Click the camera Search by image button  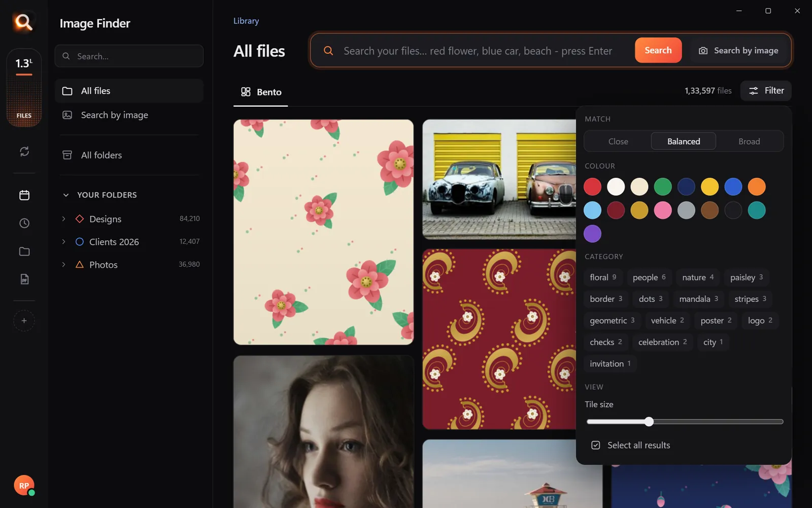click(x=738, y=50)
